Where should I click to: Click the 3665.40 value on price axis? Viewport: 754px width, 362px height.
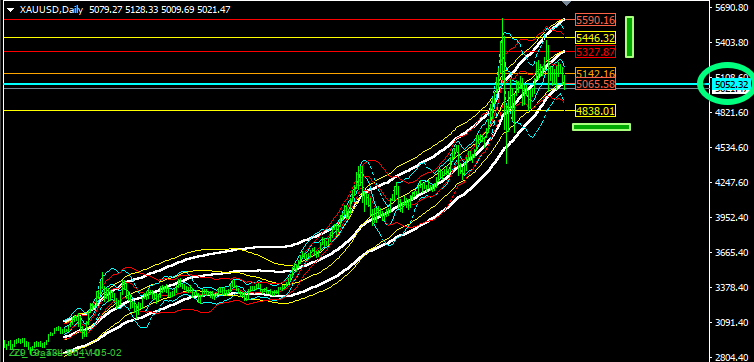[x=731, y=252]
